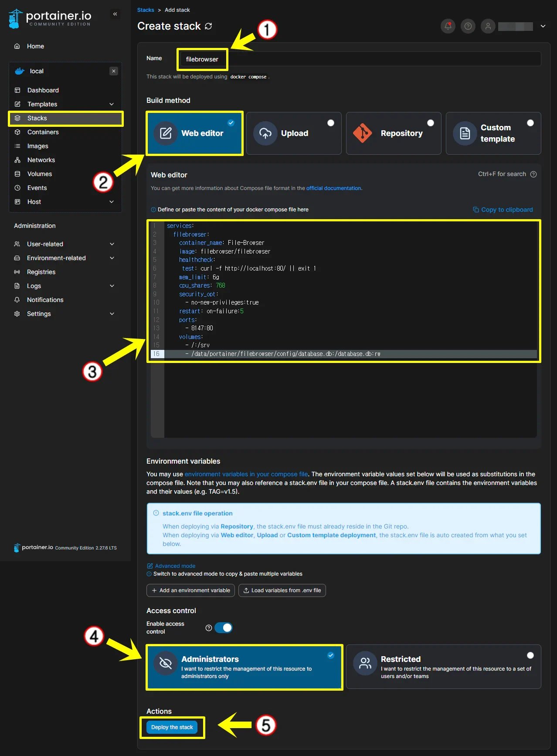The width and height of the screenshot is (557, 756).
Task: Click the Notifications bell icon in the sidebar
Action: click(x=17, y=300)
